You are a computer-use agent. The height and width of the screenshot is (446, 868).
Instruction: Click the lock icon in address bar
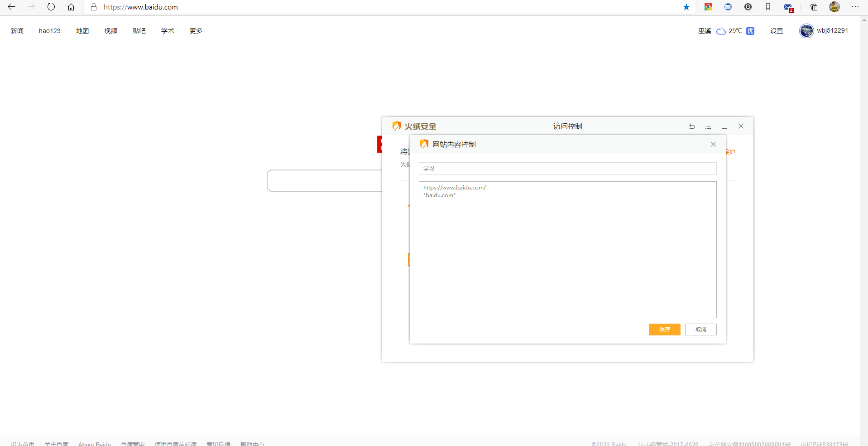tap(94, 7)
